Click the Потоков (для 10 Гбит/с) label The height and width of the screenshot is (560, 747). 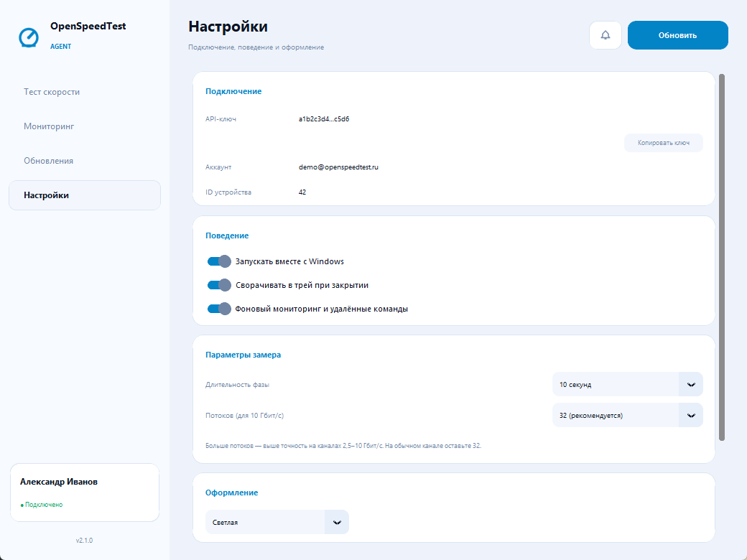tap(244, 416)
